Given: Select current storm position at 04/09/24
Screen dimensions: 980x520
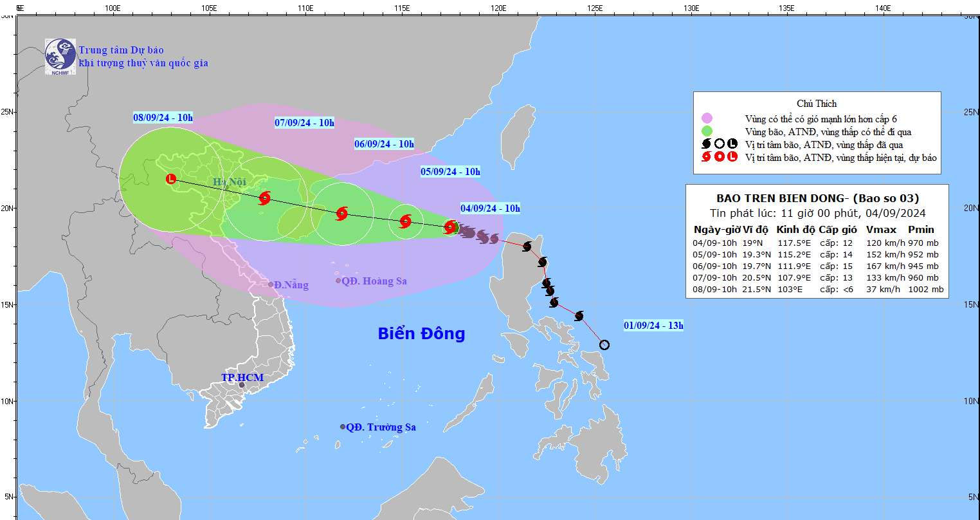Looking at the screenshot, I should point(450,227).
